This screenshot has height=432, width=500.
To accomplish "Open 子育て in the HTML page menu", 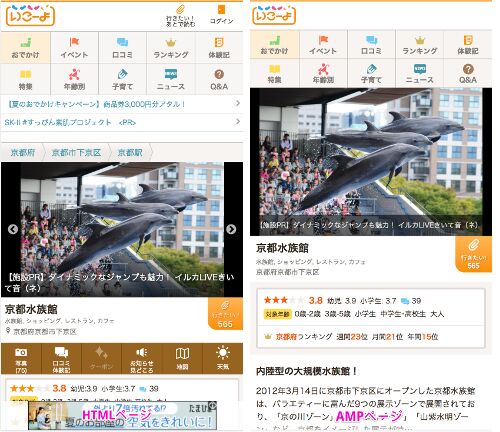I will coord(122,80).
